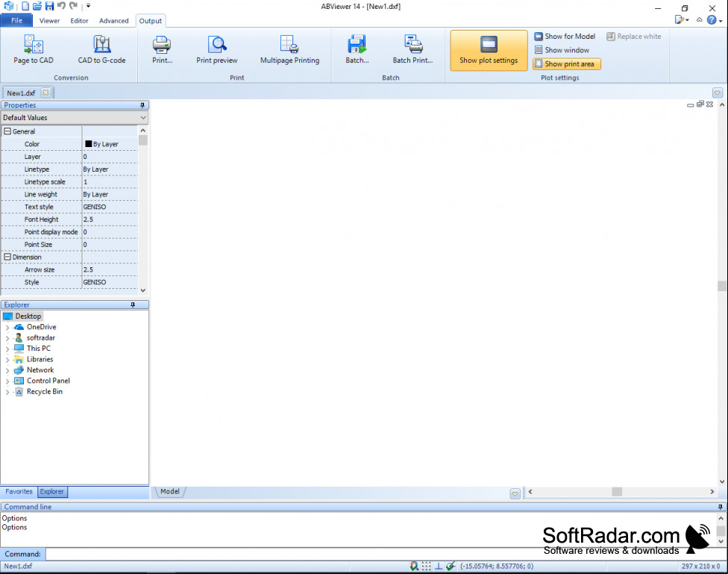Viewport: 728px width, 574px height.
Task: Switch to the Advanced ribbon tab
Action: tap(113, 21)
